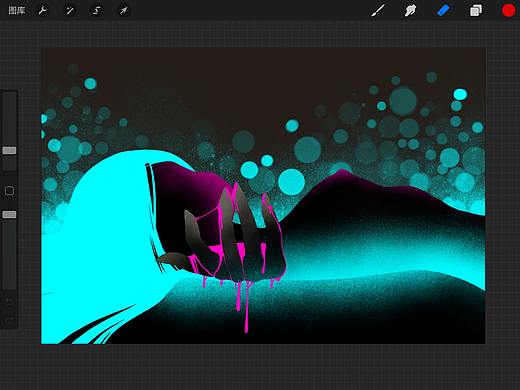Click the brush size slider handle
This screenshot has height=390, width=520.
click(9, 151)
